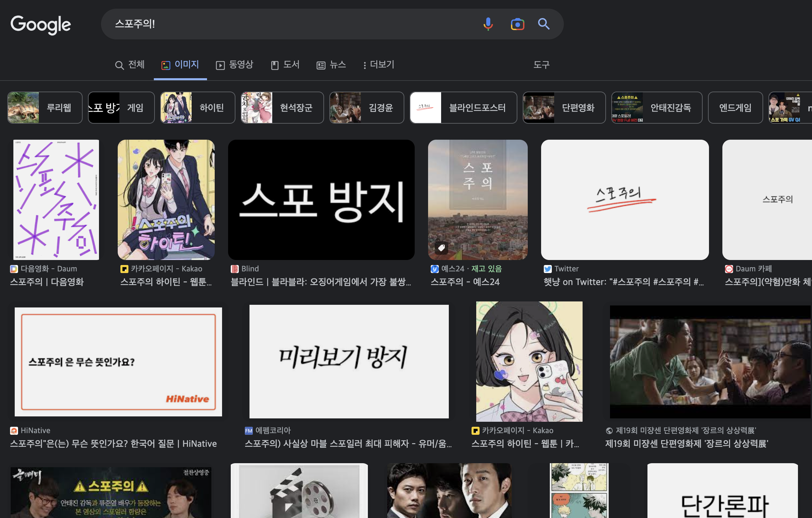Click the magnifying glass search button
Viewport: 812px width, 518px height.
pyautogui.click(x=543, y=24)
